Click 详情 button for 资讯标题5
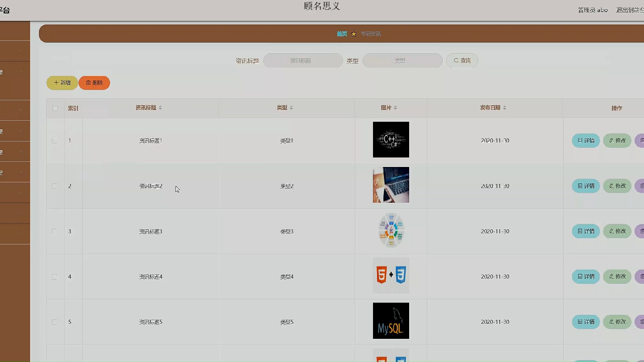 [x=586, y=322]
